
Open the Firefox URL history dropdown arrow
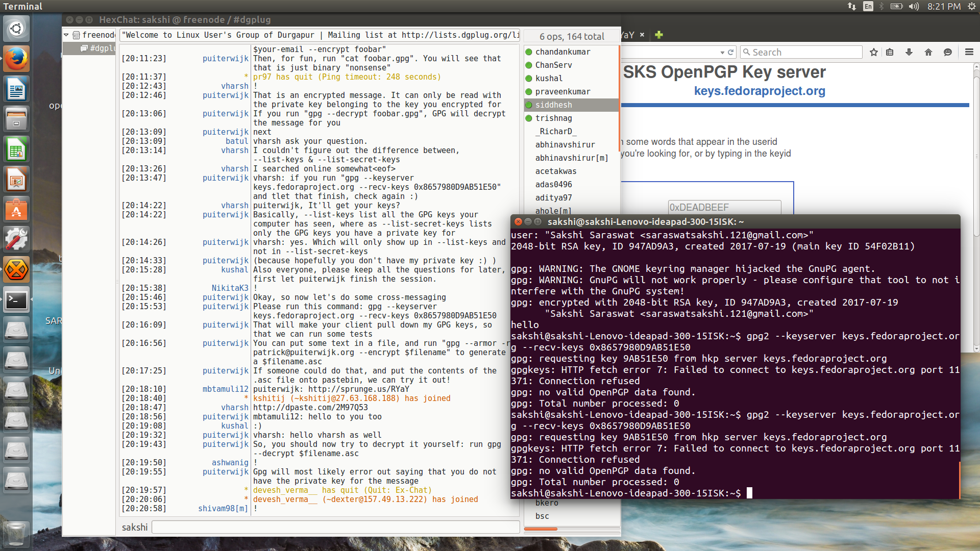click(x=722, y=53)
